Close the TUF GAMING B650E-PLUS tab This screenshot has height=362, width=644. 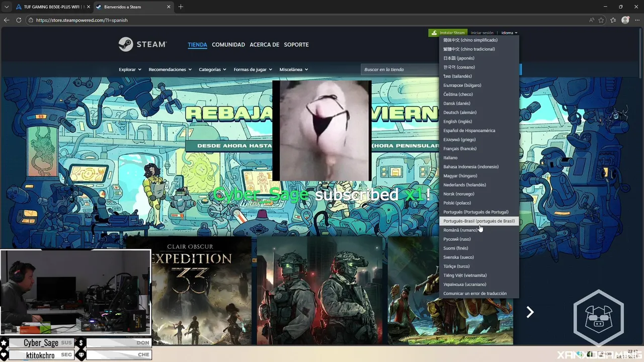(x=88, y=7)
